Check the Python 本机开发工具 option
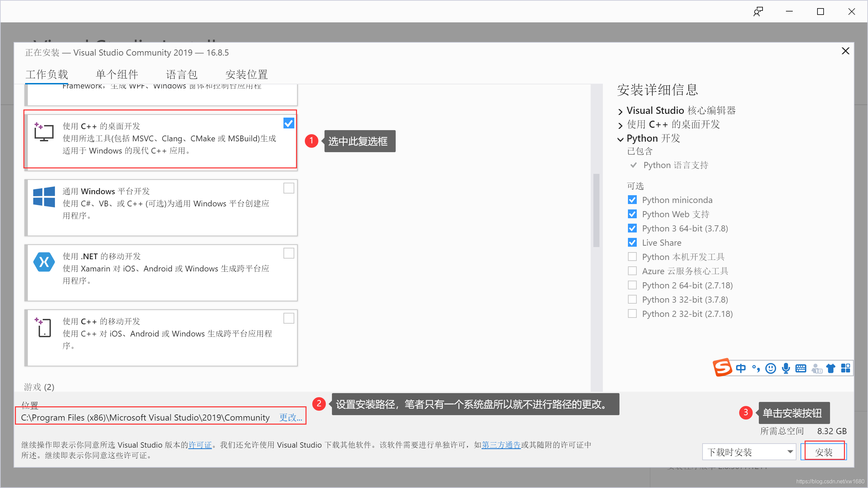 632,257
